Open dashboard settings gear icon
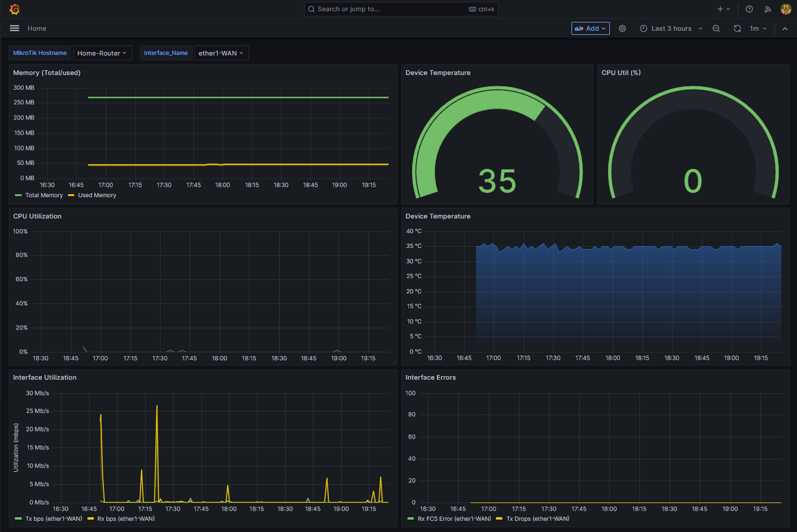This screenshot has width=797, height=532. pyautogui.click(x=622, y=28)
